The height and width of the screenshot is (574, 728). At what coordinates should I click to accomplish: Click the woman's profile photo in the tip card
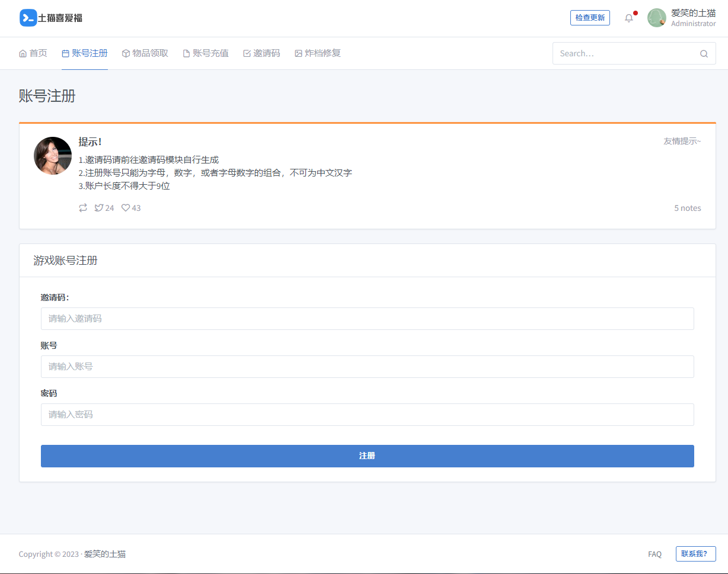[x=53, y=156]
